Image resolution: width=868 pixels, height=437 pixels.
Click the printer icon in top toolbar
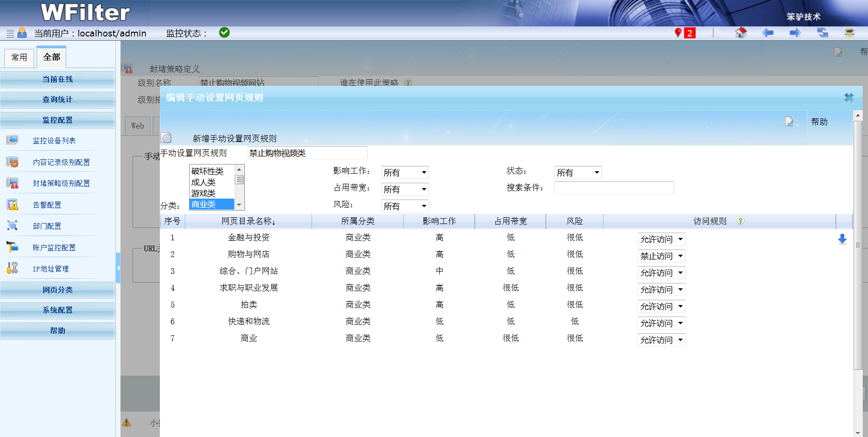tap(849, 33)
